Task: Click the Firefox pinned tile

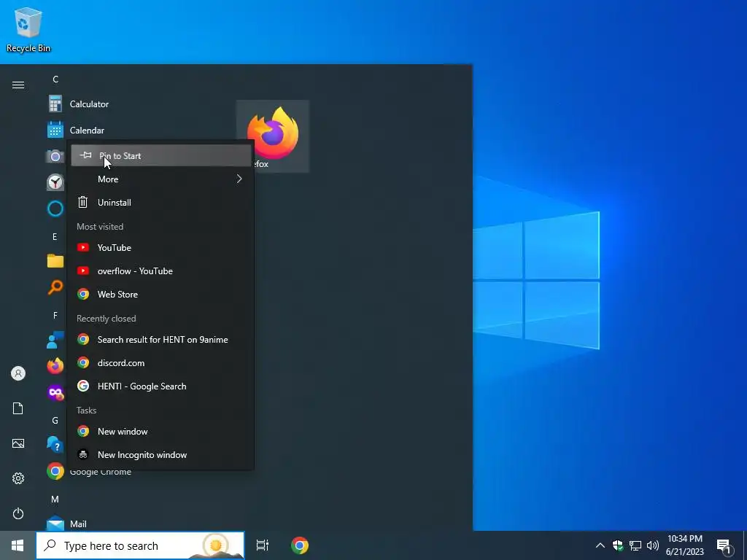Action: (273, 136)
